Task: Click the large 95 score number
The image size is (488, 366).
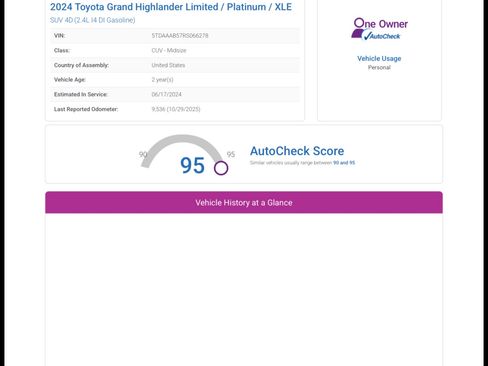Action: click(x=192, y=165)
